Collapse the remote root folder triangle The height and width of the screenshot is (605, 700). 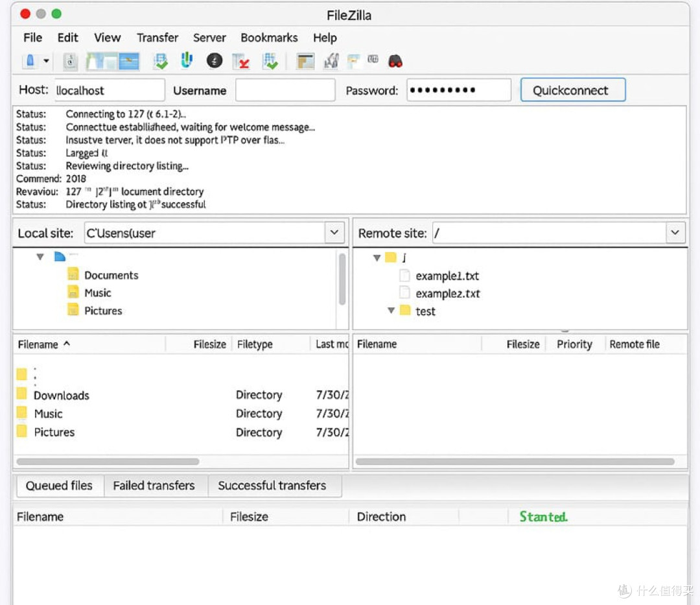point(377,257)
